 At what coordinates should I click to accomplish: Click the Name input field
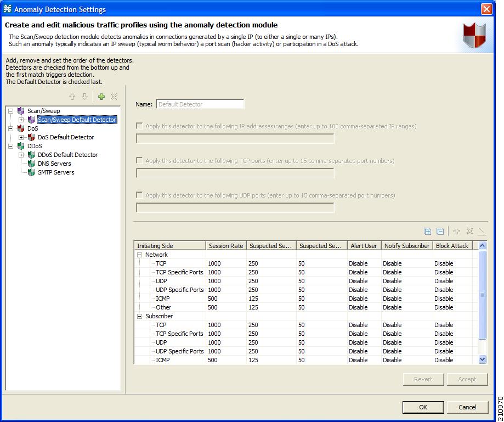tap(200, 104)
